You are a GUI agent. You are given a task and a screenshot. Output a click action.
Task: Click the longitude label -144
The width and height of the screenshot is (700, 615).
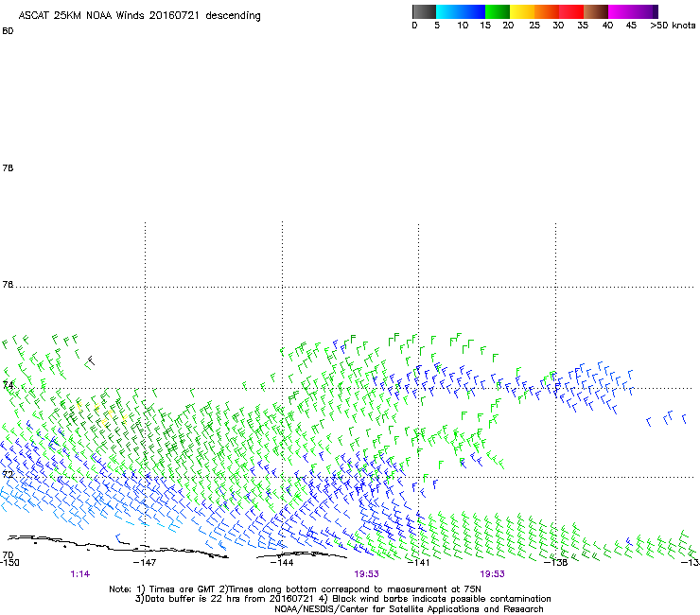(x=282, y=562)
